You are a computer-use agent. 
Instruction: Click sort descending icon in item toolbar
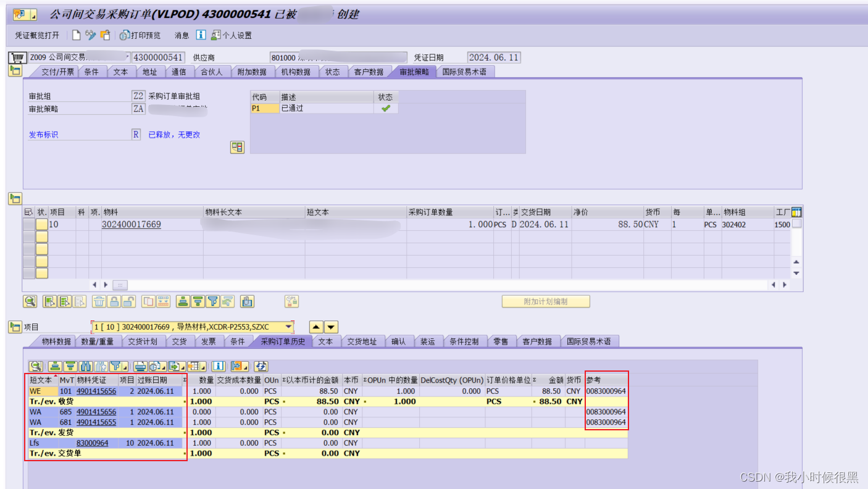(x=198, y=302)
